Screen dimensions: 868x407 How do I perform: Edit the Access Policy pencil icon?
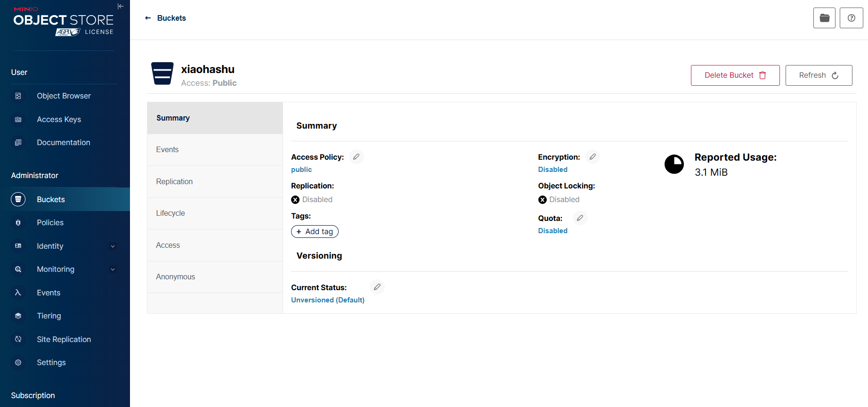point(357,157)
